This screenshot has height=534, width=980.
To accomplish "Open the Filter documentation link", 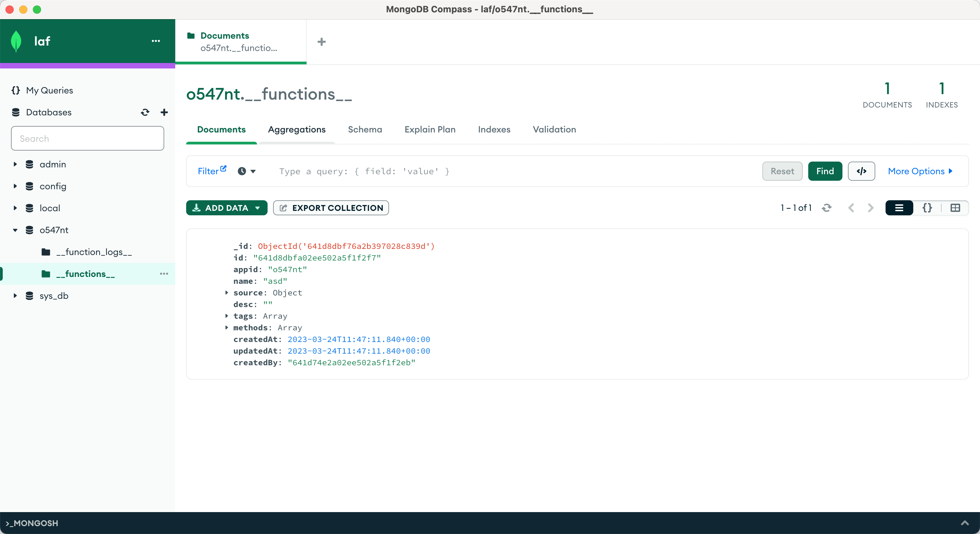I will 212,171.
